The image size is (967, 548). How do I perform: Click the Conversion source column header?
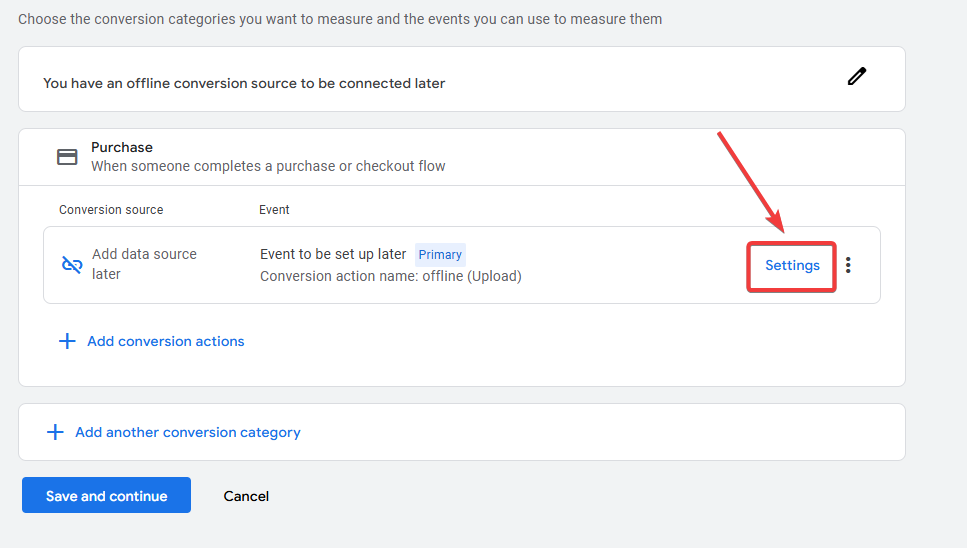click(111, 210)
